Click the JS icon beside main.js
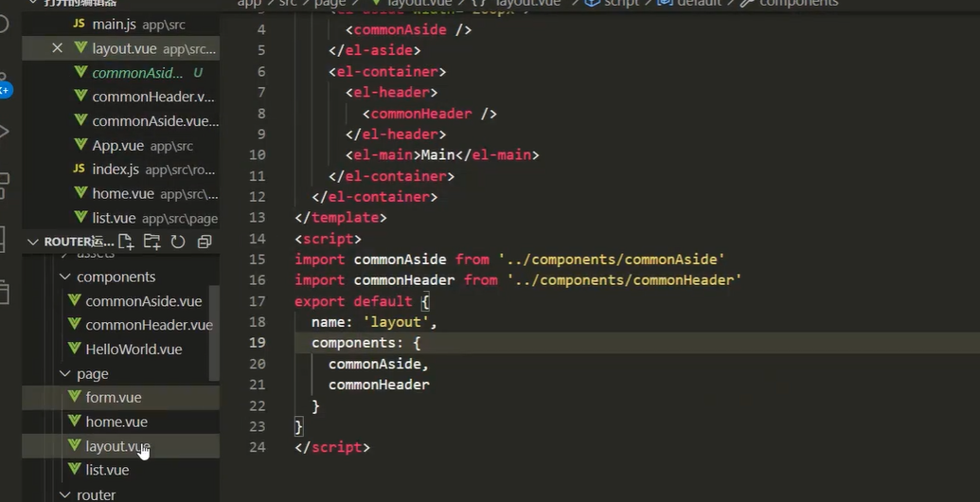Screen dimensions: 980x502 coord(79,24)
